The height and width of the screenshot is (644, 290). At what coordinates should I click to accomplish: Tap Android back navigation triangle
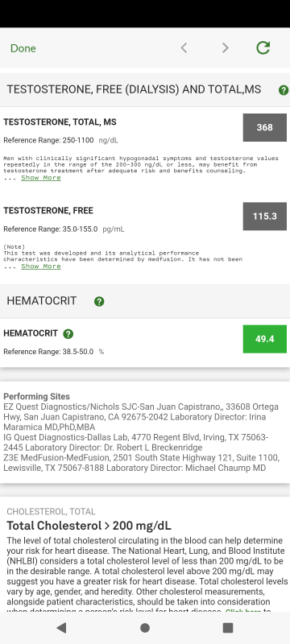[x=61, y=628]
